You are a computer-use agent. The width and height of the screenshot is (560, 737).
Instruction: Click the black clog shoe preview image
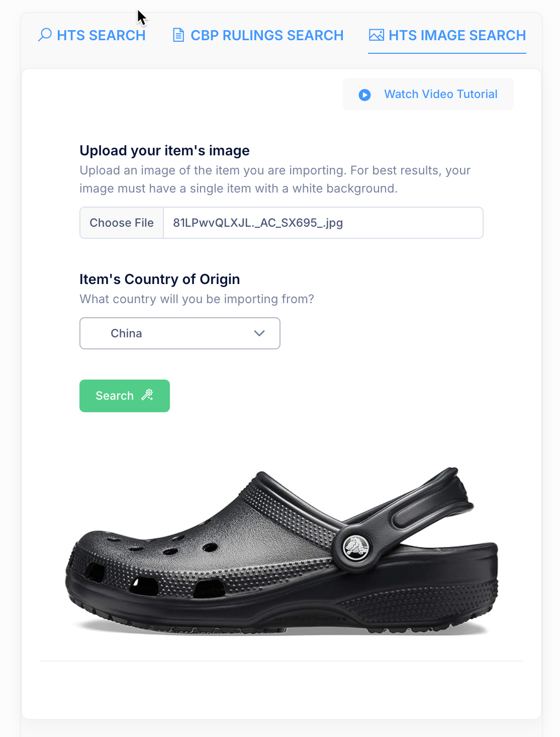282,550
